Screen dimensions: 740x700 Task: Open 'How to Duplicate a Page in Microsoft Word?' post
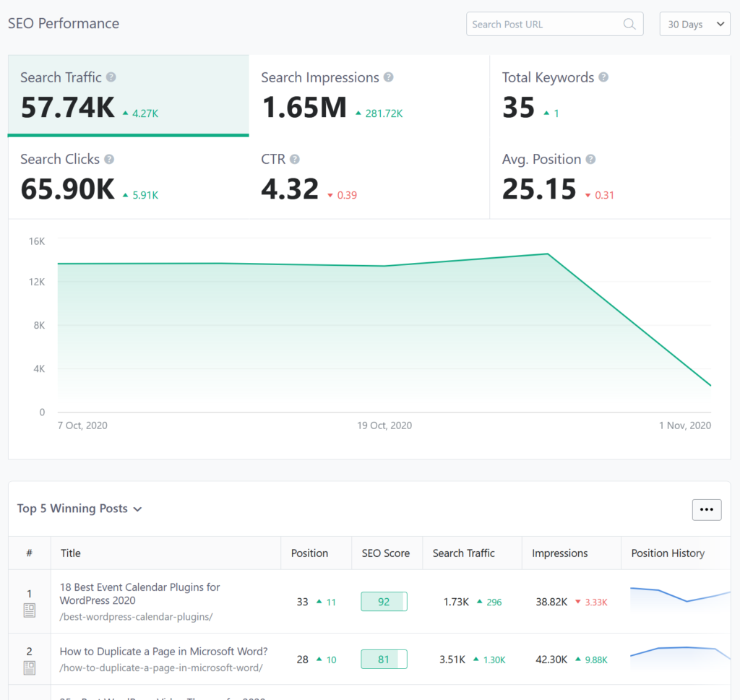pos(163,652)
